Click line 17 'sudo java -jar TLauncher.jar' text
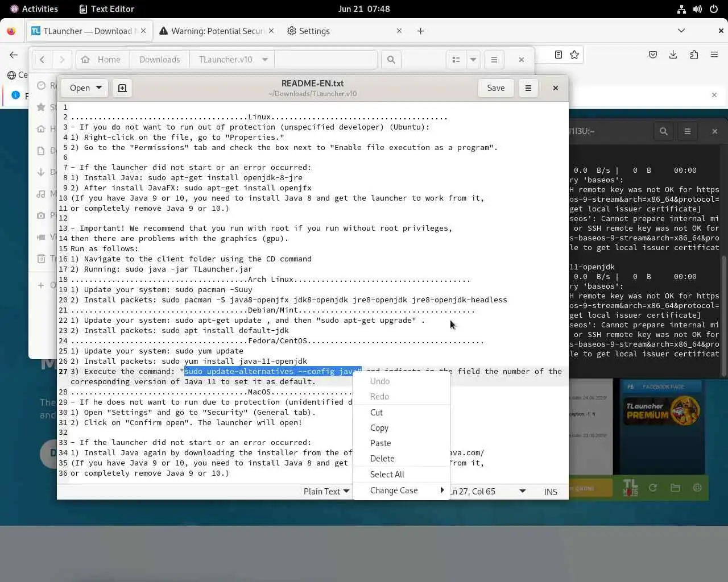728x582 pixels. (189, 269)
